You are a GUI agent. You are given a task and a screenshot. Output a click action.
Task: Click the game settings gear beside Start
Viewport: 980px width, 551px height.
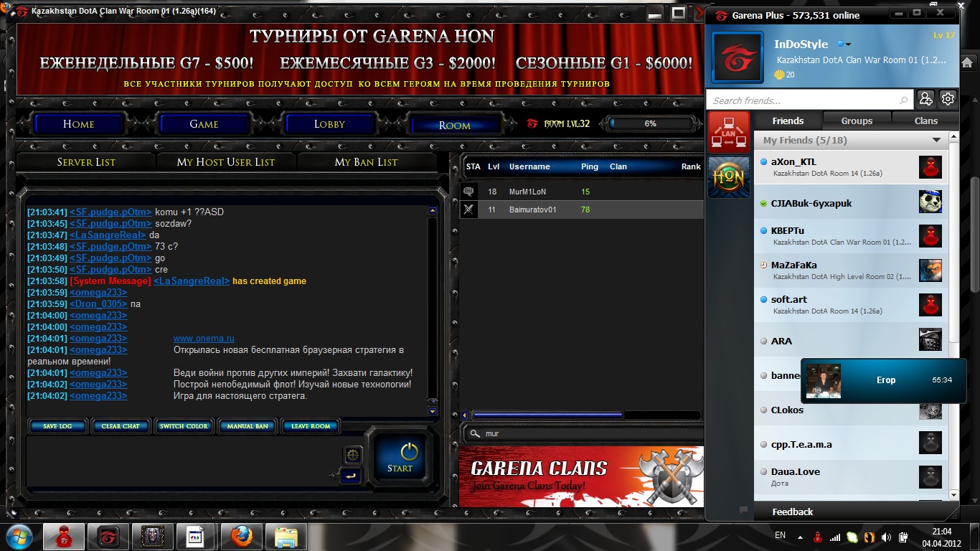pyautogui.click(x=352, y=455)
